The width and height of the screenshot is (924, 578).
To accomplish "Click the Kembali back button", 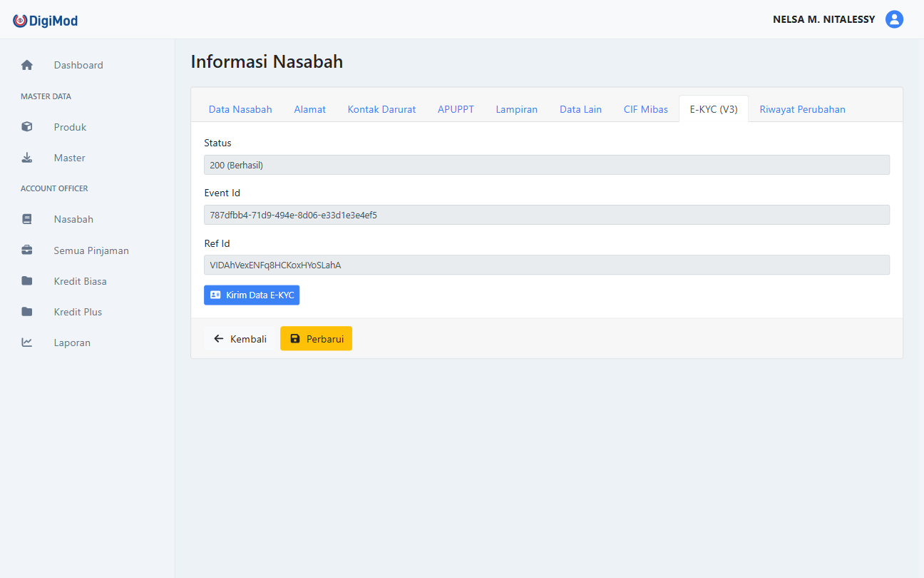I will [x=240, y=339].
